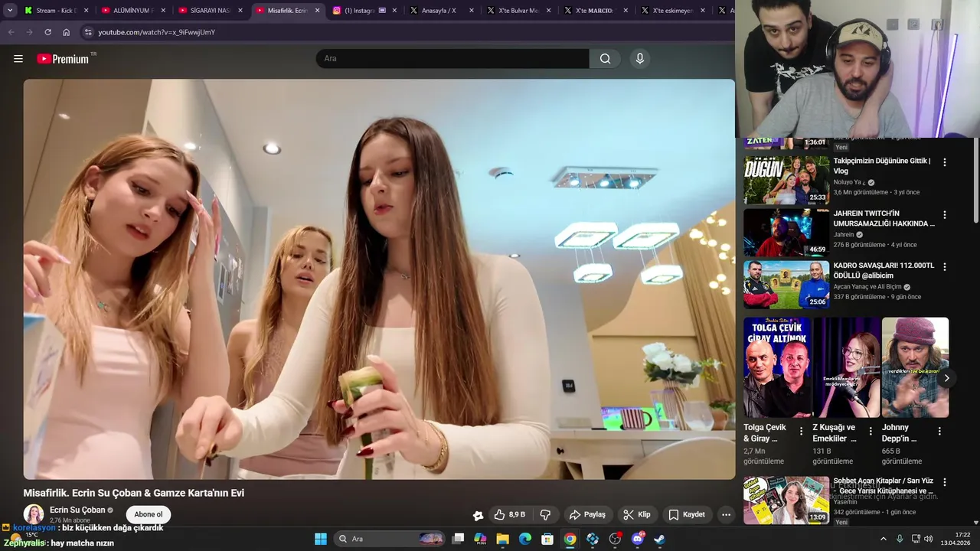Click YouTube search input field
The image size is (980, 551).
[452, 59]
